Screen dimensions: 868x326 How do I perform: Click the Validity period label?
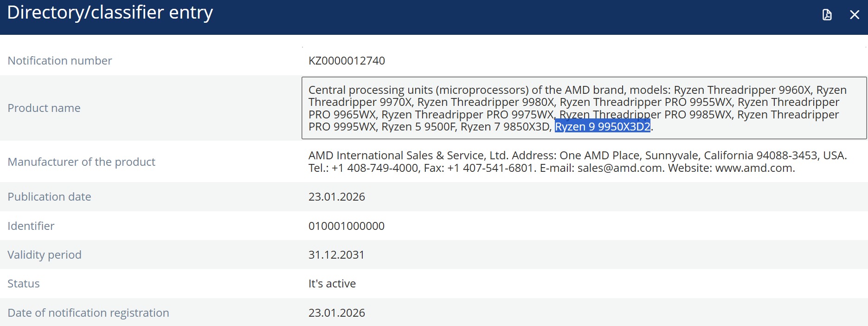click(x=45, y=255)
